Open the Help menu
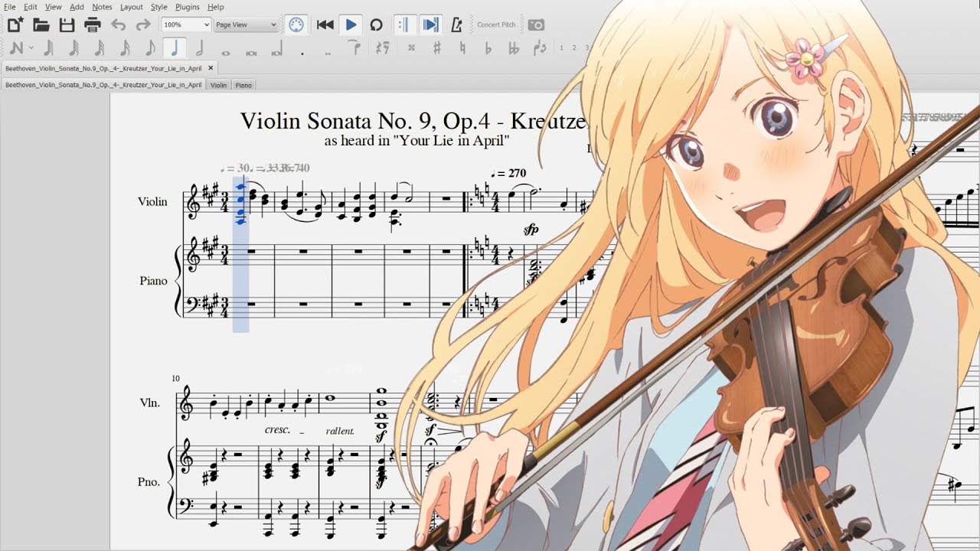Image resolution: width=980 pixels, height=551 pixels. pyautogui.click(x=216, y=7)
